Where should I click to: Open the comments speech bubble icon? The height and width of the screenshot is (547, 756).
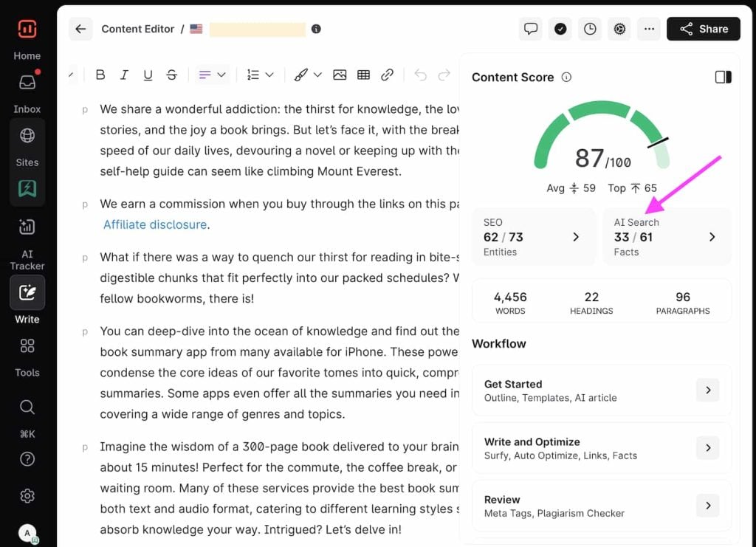[531, 29]
